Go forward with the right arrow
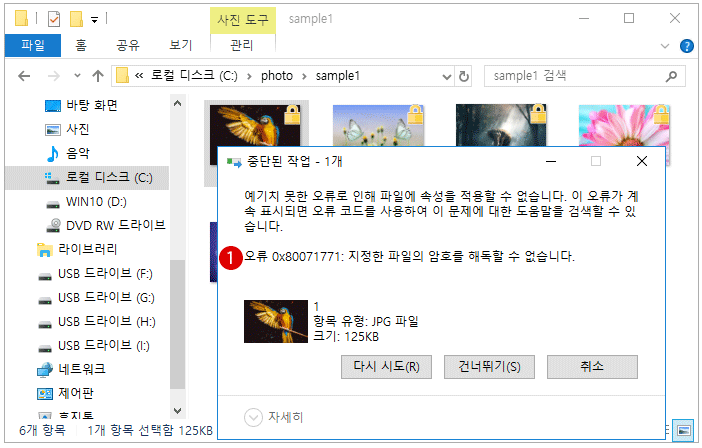The height and width of the screenshot is (448, 702). (x=53, y=76)
